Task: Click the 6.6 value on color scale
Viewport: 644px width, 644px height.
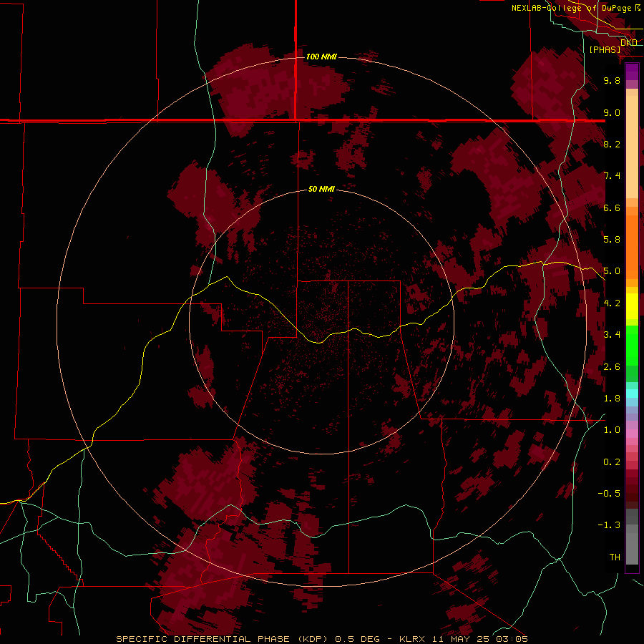Action: pyautogui.click(x=612, y=208)
